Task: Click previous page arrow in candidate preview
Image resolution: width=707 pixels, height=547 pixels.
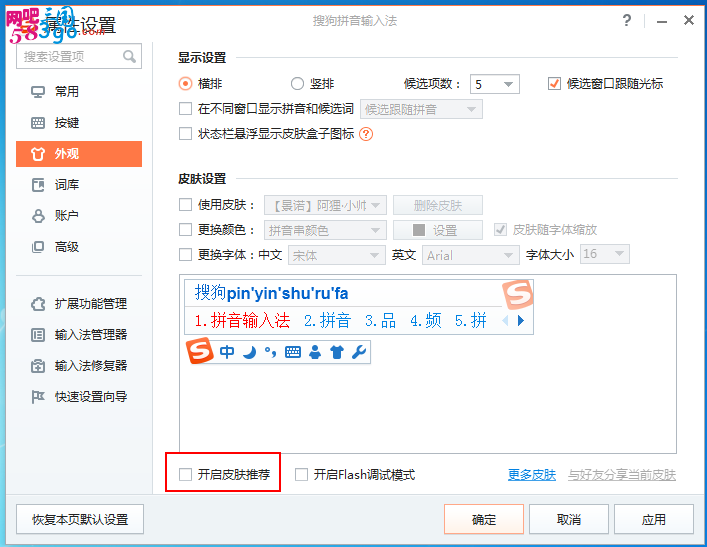Action: (x=505, y=321)
